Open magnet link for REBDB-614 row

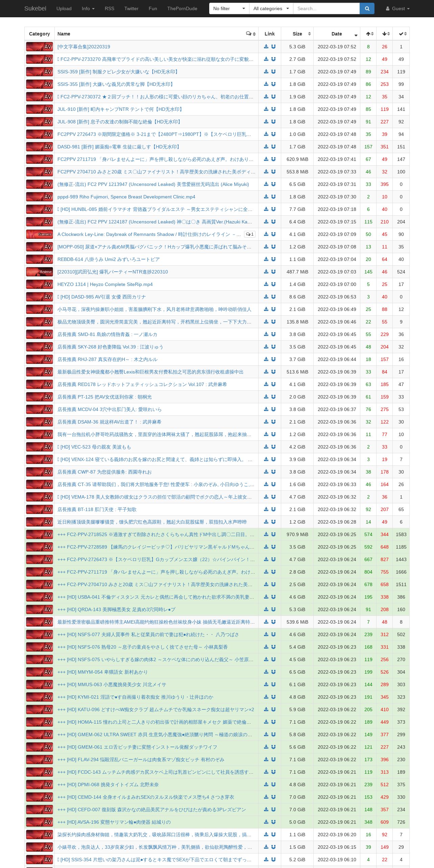click(273, 259)
